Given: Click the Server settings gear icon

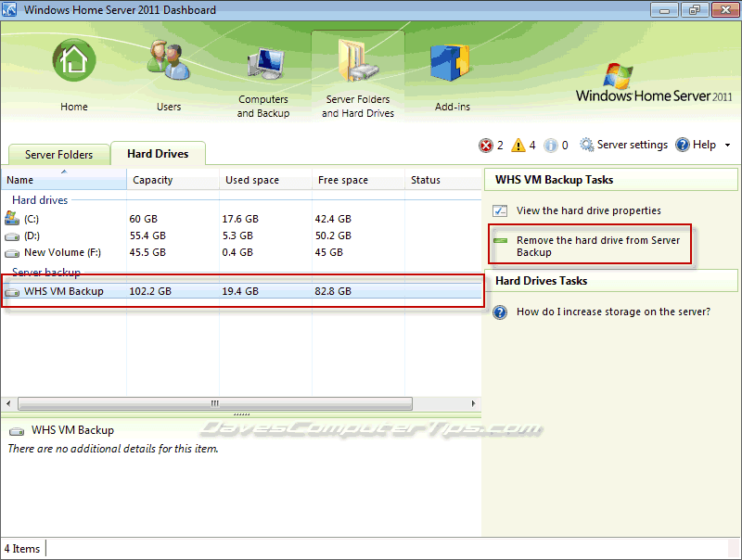Looking at the screenshot, I should click(587, 145).
